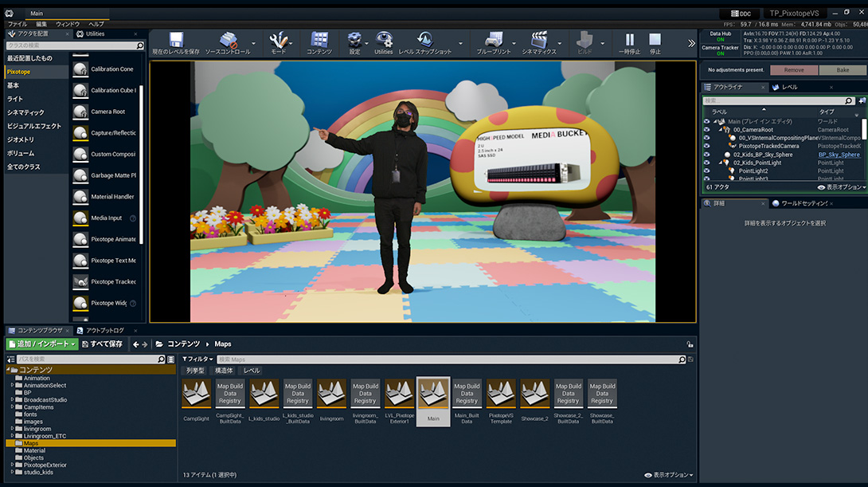The height and width of the screenshot is (487, 868).
Task: Pick the Garbage Matte actor icon
Action: tap(80, 175)
